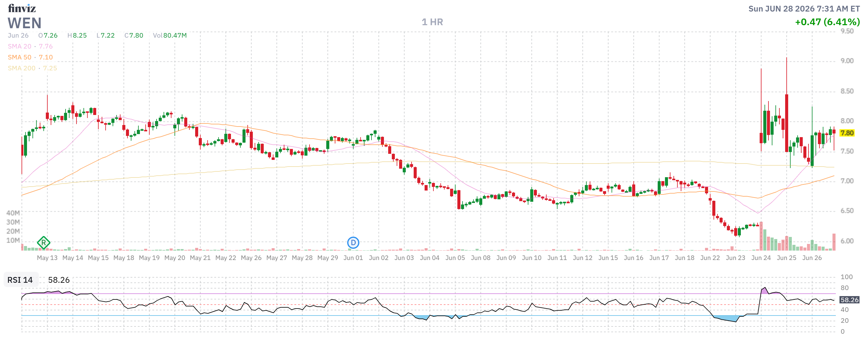Image resolution: width=868 pixels, height=341 pixels.
Task: Click the 9.00 price axis label
Action: click(847, 61)
